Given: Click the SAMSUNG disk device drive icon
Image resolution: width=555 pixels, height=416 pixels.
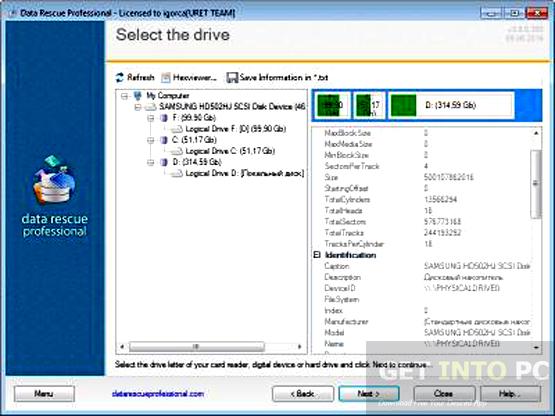Looking at the screenshot, I should tap(150, 107).
